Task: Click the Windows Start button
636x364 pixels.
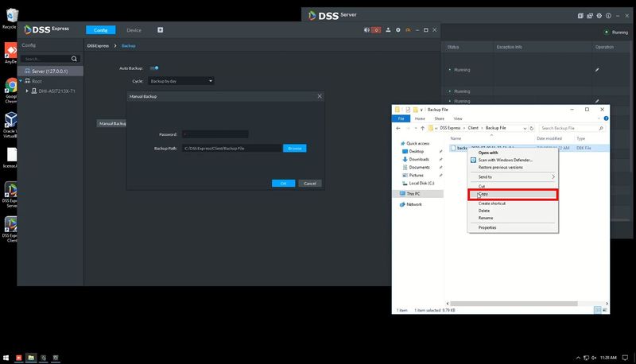Action: [x=6, y=358]
